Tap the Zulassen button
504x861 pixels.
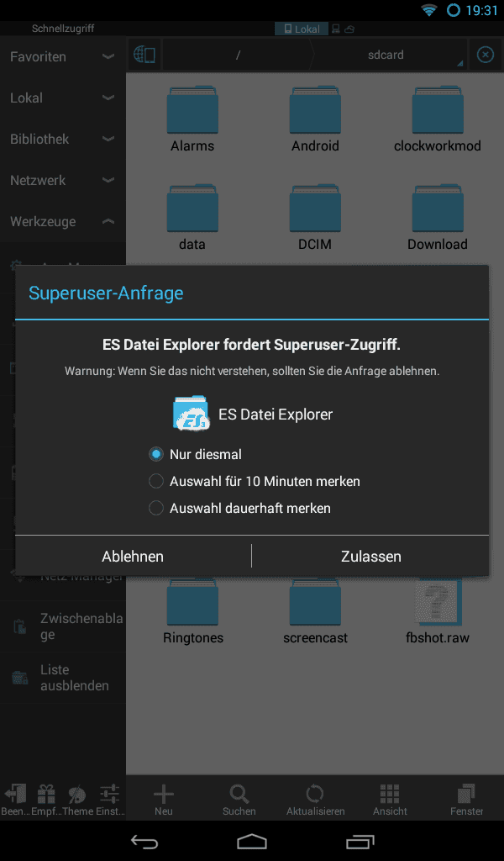(370, 557)
